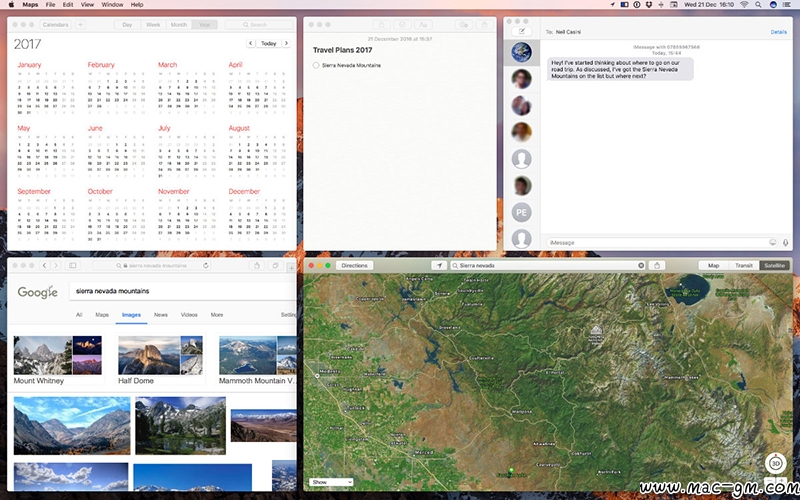This screenshot has width=800, height=500.
Task: Click the Google search box with sierra nevada mountains
Action: coord(182,291)
